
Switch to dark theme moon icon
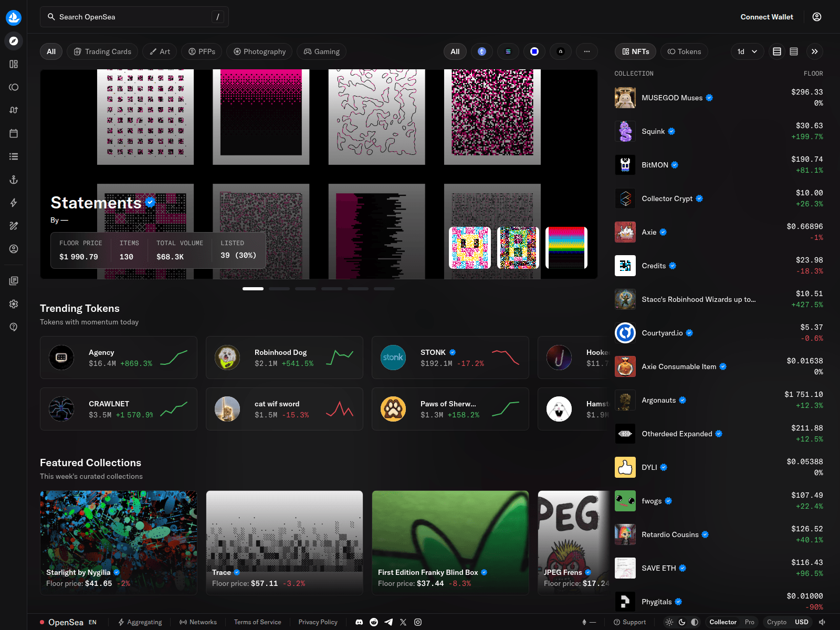[x=682, y=622]
